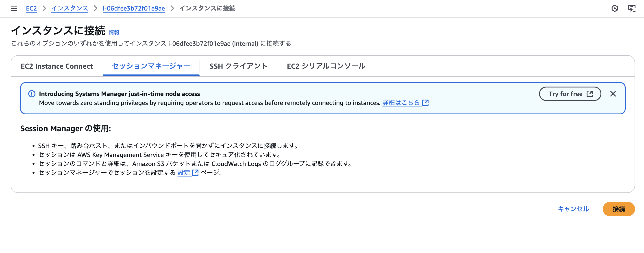This screenshot has height=253, width=644.
Task: Switch to the EC2 シリアルコンソール tab
Action: pyautogui.click(x=326, y=66)
